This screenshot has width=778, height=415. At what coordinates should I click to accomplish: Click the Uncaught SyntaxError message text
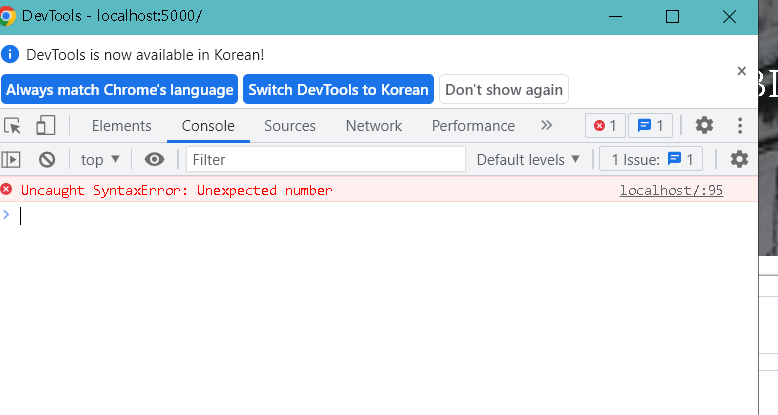tap(177, 190)
